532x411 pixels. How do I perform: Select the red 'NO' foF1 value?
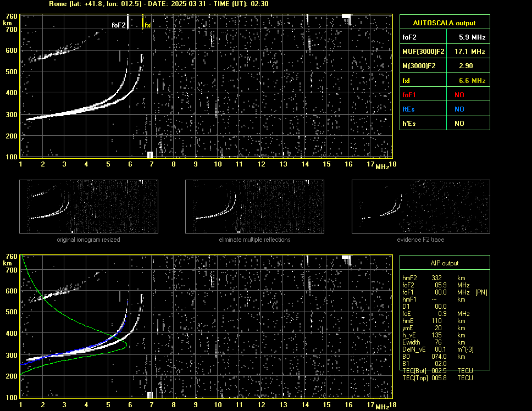tap(459, 95)
